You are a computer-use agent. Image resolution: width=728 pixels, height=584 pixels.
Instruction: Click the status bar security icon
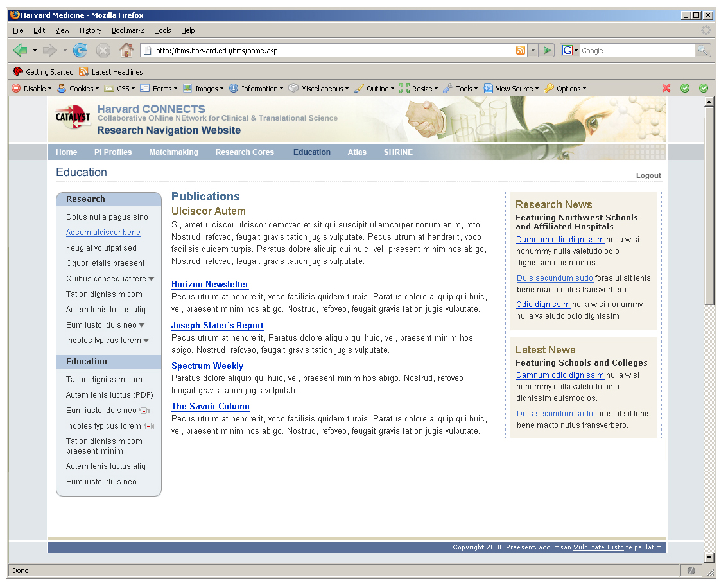pyautogui.click(x=691, y=571)
